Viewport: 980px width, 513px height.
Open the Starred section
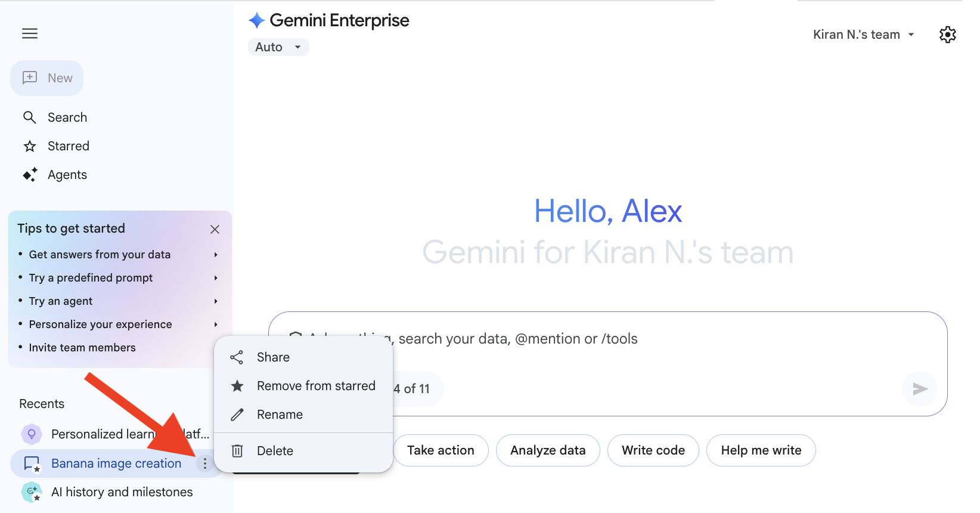point(68,146)
